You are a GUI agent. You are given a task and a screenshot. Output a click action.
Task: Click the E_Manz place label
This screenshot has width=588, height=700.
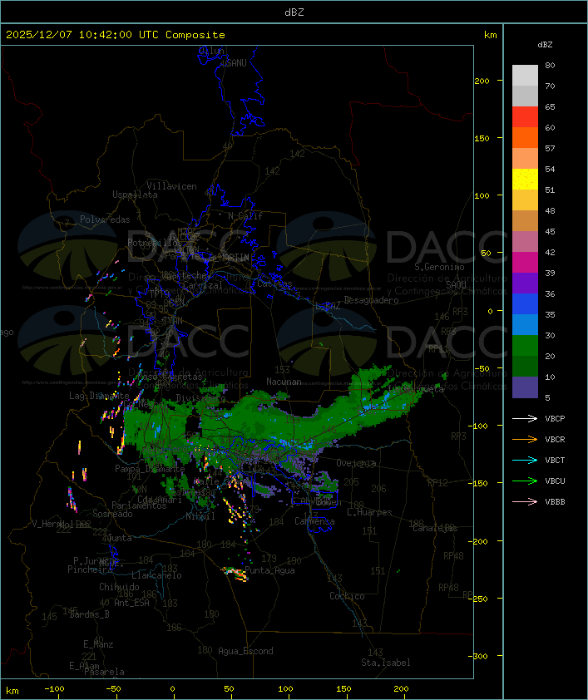click(98, 644)
